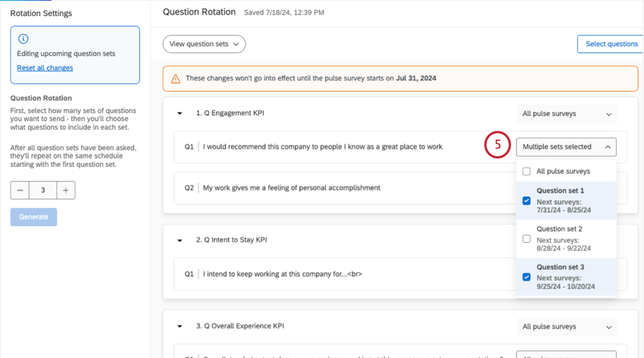Uncheck the Question set 1 checkbox
This screenshot has height=358, width=644.
527,201
